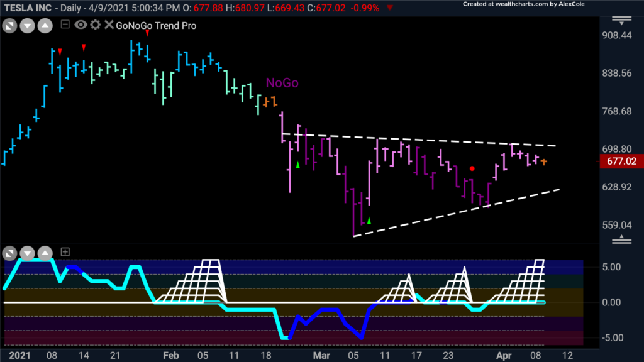Click the Apr label on the date axis

click(x=504, y=356)
